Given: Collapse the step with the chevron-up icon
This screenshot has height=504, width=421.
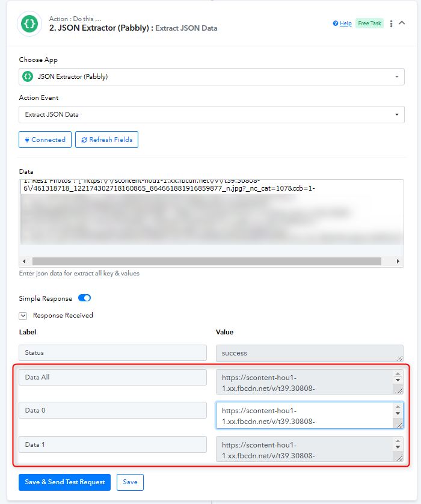Looking at the screenshot, I should click(402, 23).
